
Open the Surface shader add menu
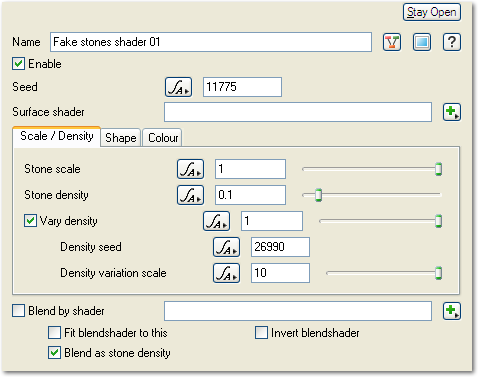452,112
